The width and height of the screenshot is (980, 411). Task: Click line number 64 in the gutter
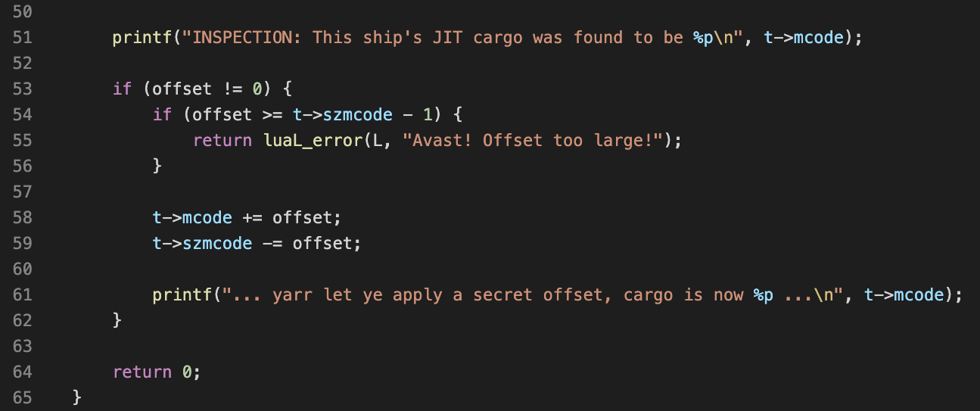point(23,372)
